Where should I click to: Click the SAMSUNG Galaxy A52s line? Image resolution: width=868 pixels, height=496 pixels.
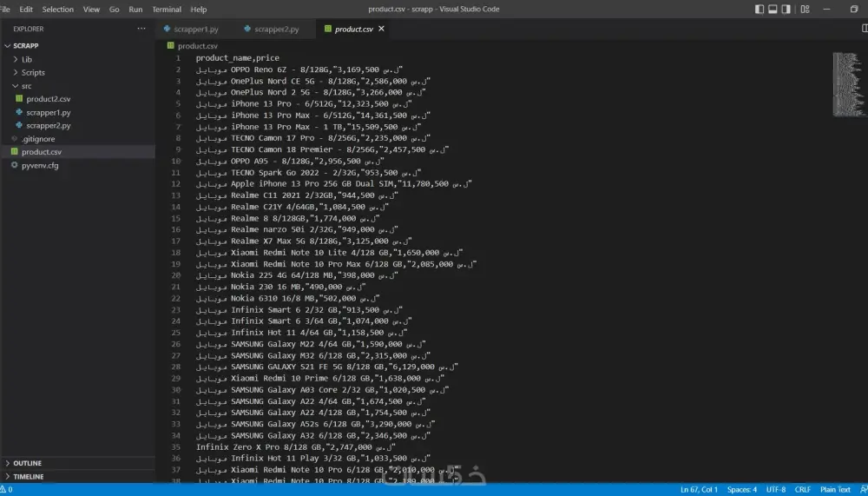316,425
